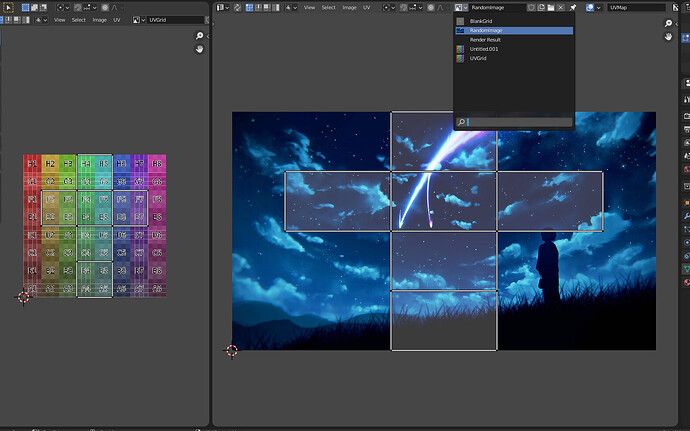
Task: Open the wrench Modifiers properties tab
Action: point(686,216)
